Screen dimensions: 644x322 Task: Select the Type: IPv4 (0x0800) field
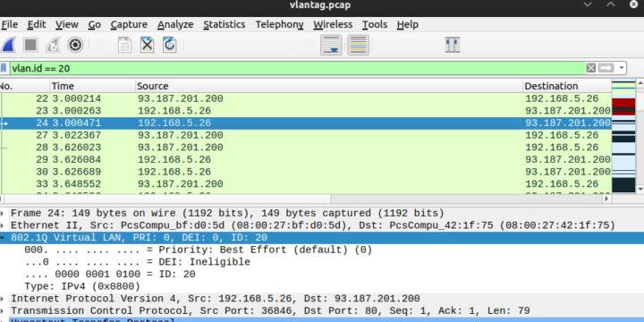pyautogui.click(x=82, y=286)
